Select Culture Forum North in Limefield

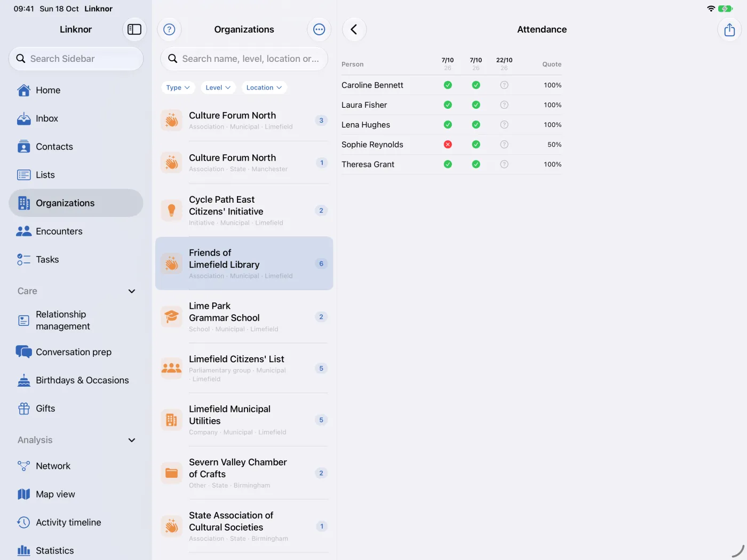click(244, 121)
